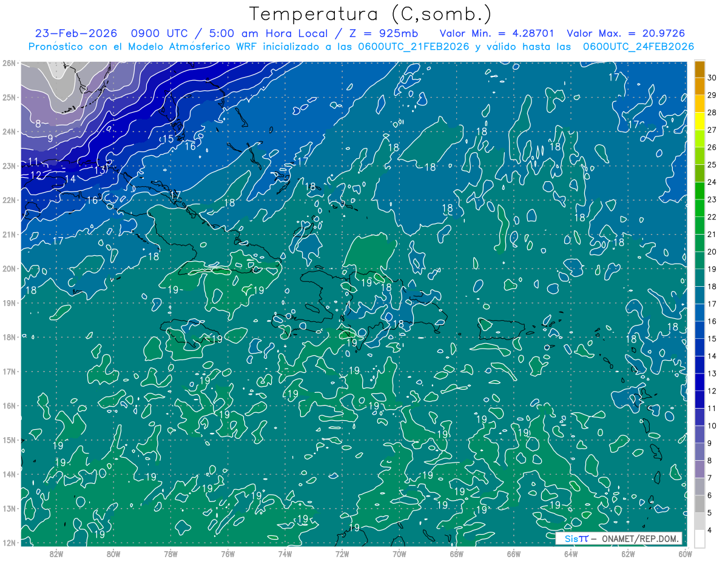Select the date text "23-Feb-2026"
Image resolution: width=728 pixels, height=562 pixels.
click(75, 33)
